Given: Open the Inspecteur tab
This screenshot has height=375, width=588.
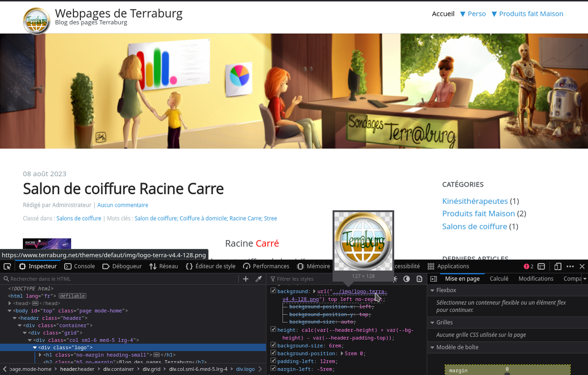Looking at the screenshot, I should (38, 266).
